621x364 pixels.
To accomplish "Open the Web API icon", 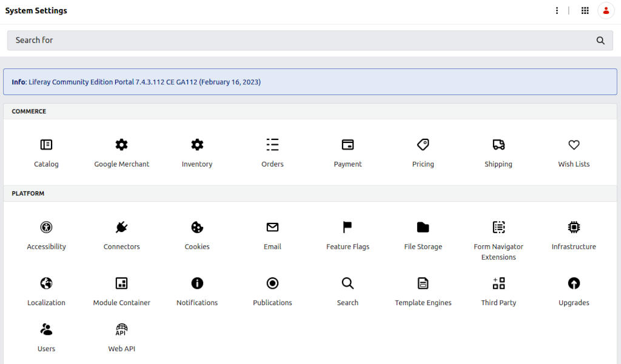I will click(x=121, y=329).
